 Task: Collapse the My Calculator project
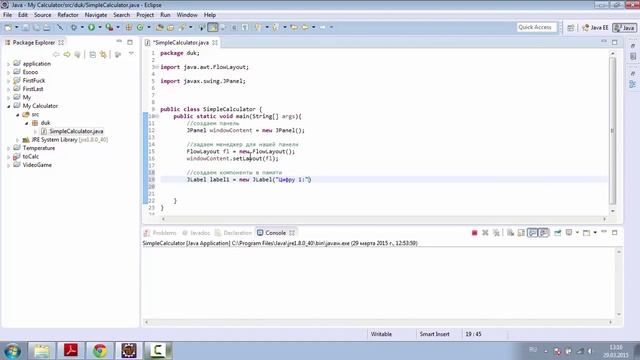tap(9, 106)
